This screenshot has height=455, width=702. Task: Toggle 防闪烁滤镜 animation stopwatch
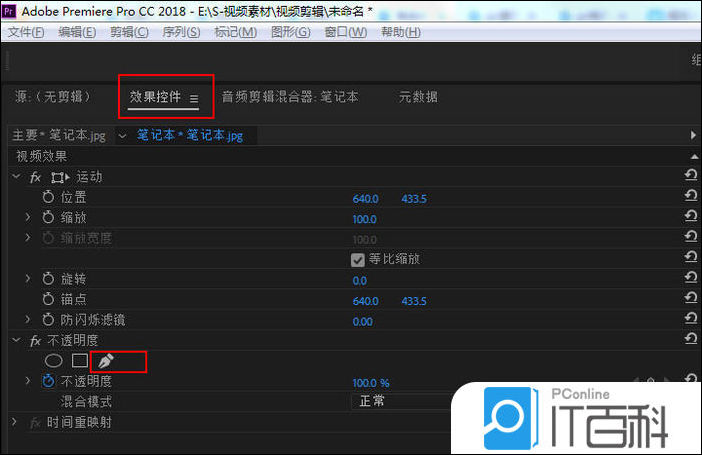coord(48,320)
